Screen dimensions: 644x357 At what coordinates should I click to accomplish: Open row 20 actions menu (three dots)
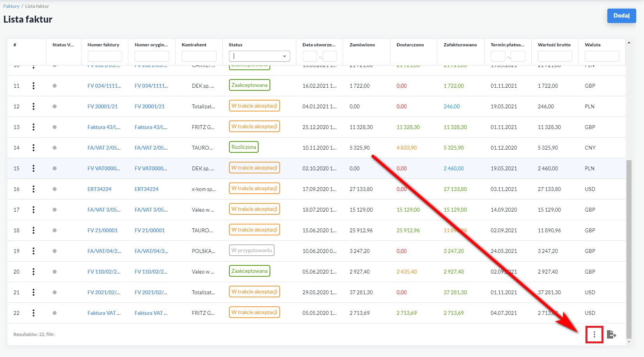click(34, 272)
